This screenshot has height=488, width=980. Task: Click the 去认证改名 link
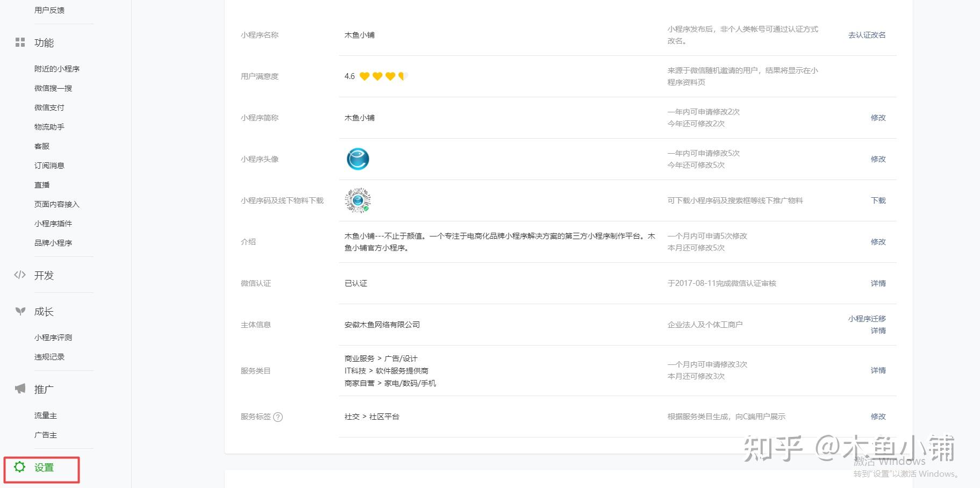pos(867,35)
